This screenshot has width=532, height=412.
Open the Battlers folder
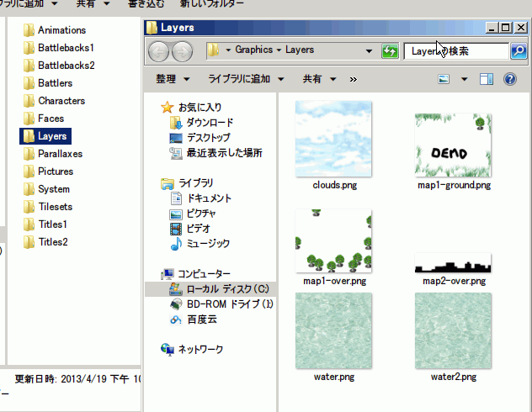pyautogui.click(x=48, y=83)
